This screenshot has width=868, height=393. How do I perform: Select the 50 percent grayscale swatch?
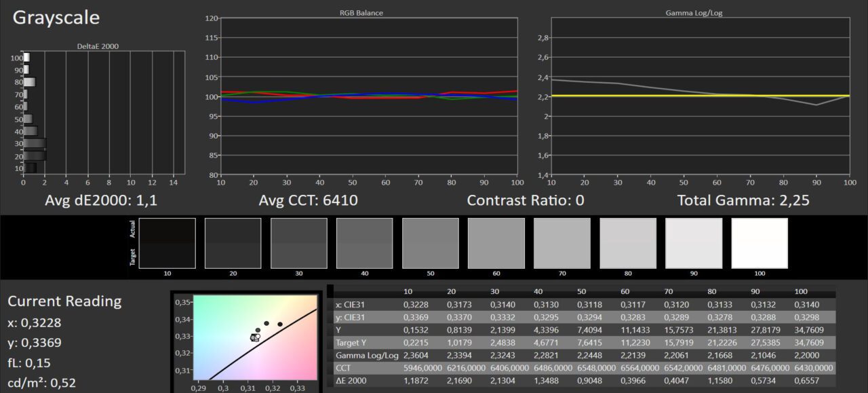(431, 243)
